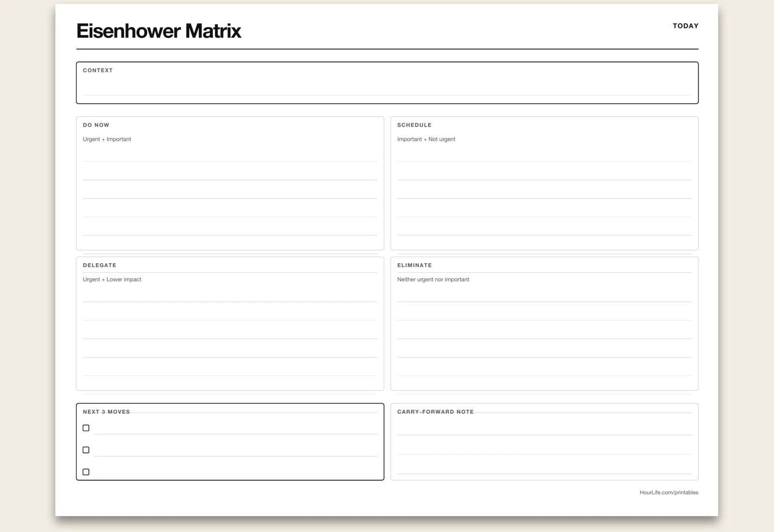Click the CONTEXT label
774x532 pixels.
tap(98, 70)
